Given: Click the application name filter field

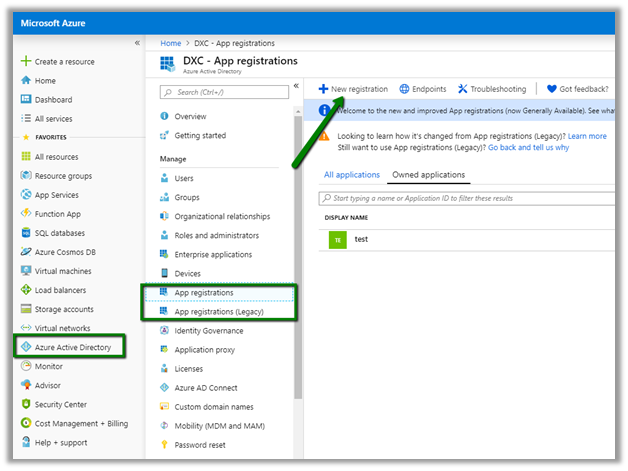Looking at the screenshot, I should 470,198.
